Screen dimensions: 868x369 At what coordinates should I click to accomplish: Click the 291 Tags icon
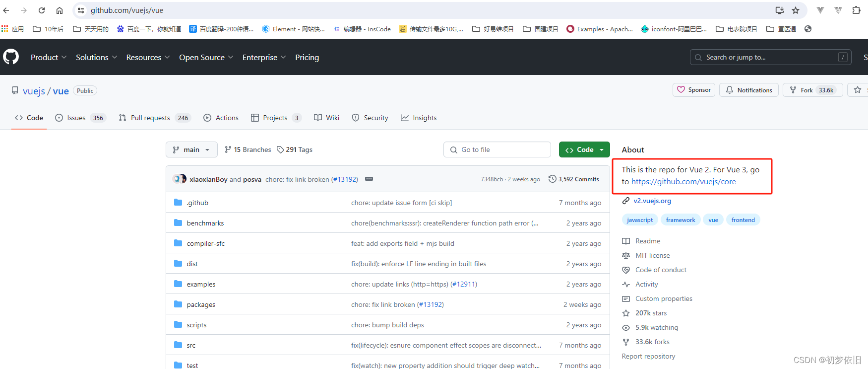click(x=280, y=149)
